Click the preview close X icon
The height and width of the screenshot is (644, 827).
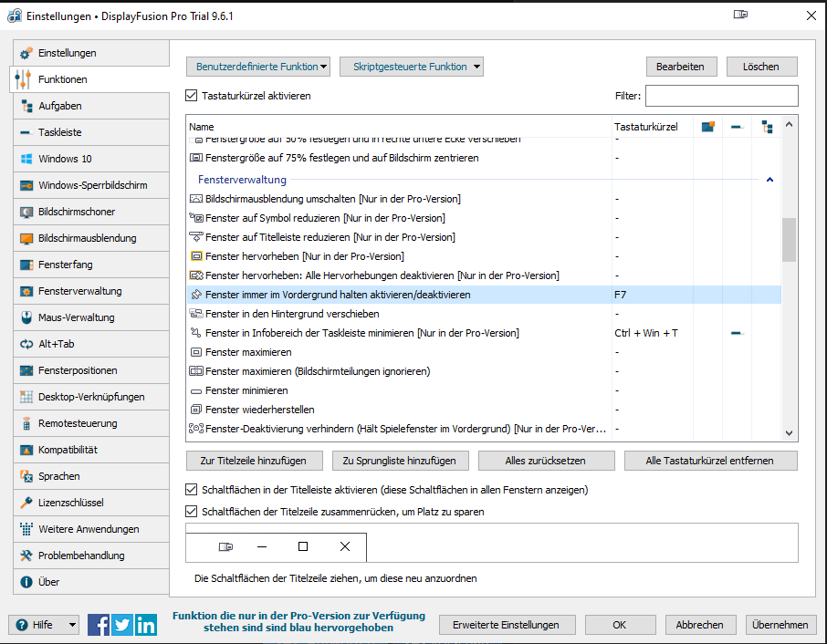point(345,546)
